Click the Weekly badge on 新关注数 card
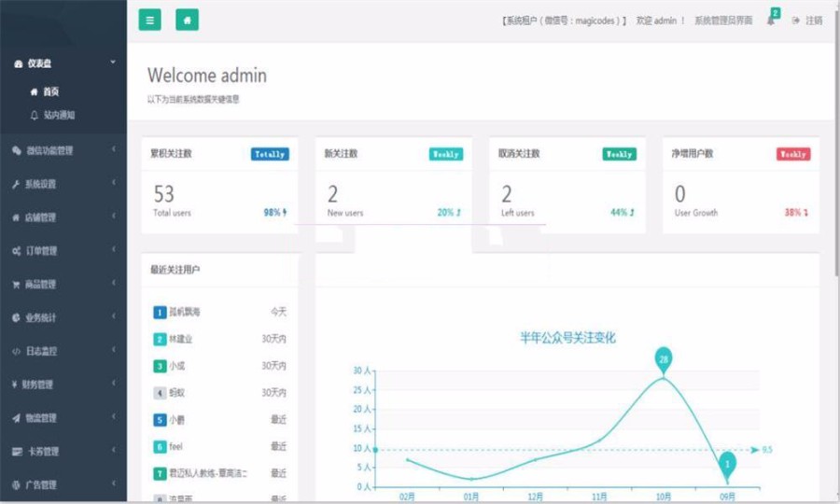Image resolution: width=840 pixels, height=504 pixels. [446, 154]
